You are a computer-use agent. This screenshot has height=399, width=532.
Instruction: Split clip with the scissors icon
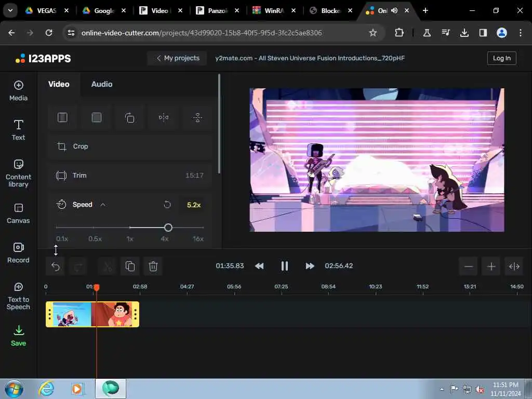click(x=108, y=267)
